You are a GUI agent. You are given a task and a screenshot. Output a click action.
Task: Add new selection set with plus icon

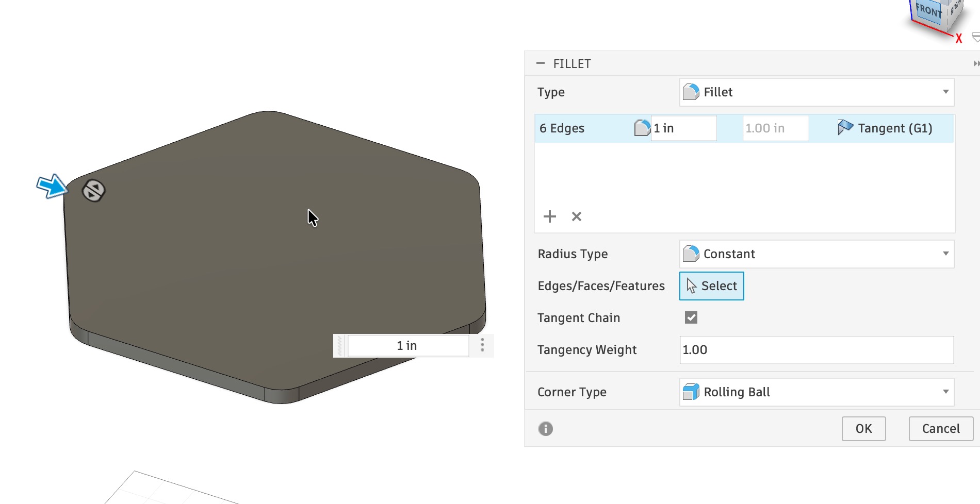click(550, 216)
